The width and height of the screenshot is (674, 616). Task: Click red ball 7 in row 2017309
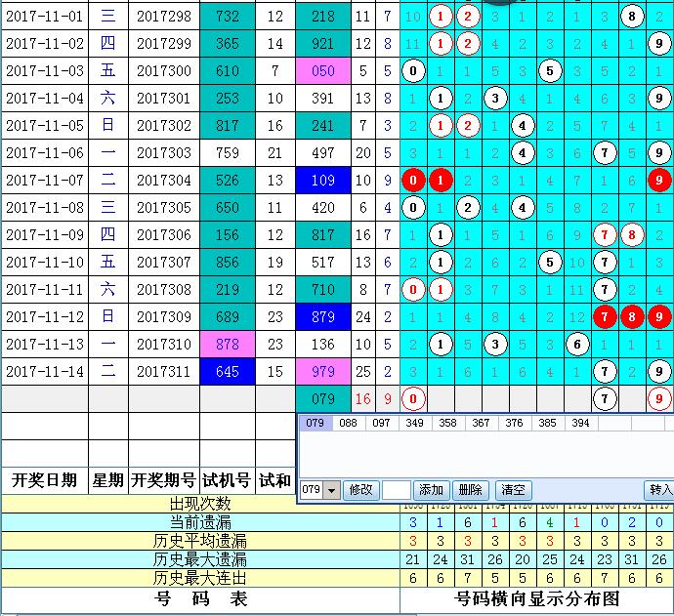606,316
